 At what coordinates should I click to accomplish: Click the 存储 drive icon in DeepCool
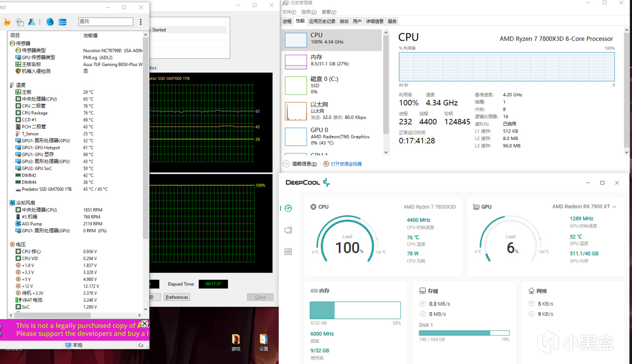coord(423,291)
